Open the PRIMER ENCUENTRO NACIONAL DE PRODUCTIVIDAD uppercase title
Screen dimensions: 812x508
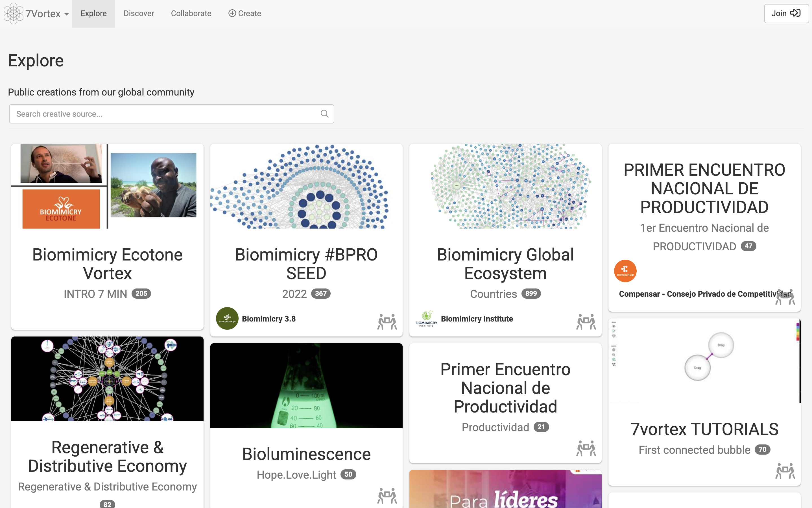coord(705,188)
